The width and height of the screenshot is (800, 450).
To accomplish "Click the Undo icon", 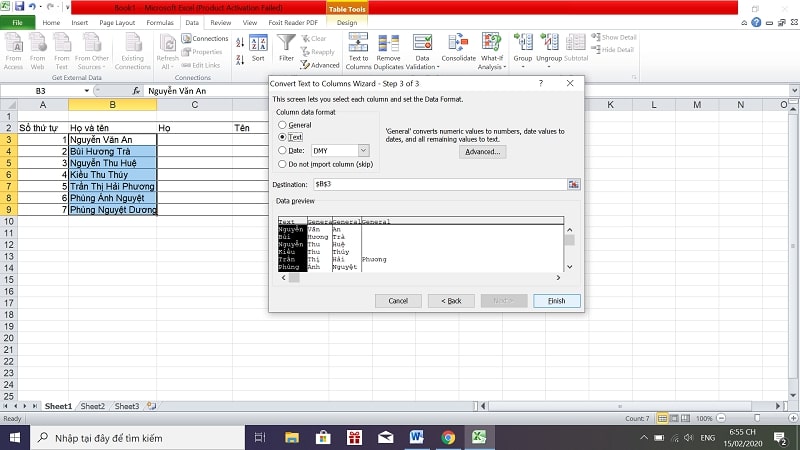I will pyautogui.click(x=32, y=7).
